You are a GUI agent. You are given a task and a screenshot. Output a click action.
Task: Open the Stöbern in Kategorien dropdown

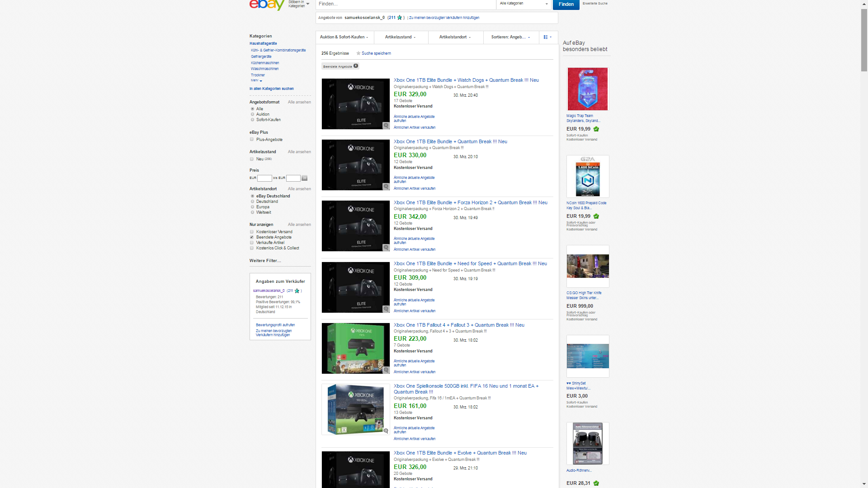pyautogui.click(x=299, y=4)
